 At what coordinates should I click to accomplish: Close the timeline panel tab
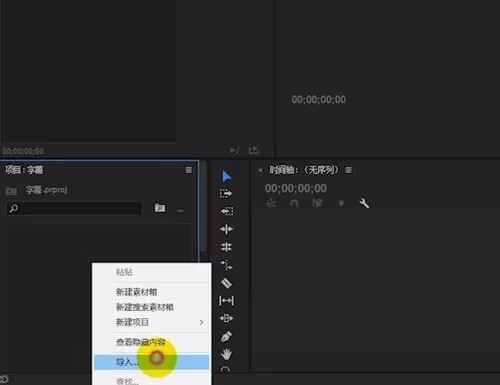(x=260, y=170)
